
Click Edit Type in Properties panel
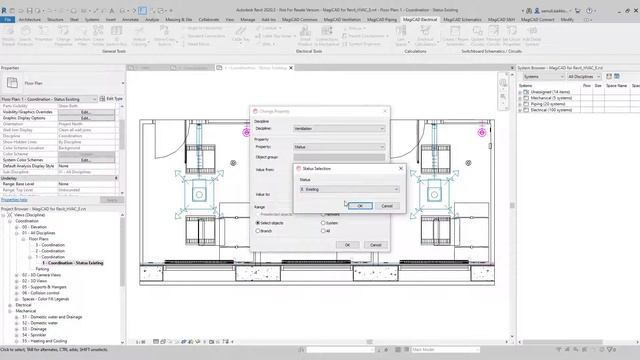[x=111, y=99]
